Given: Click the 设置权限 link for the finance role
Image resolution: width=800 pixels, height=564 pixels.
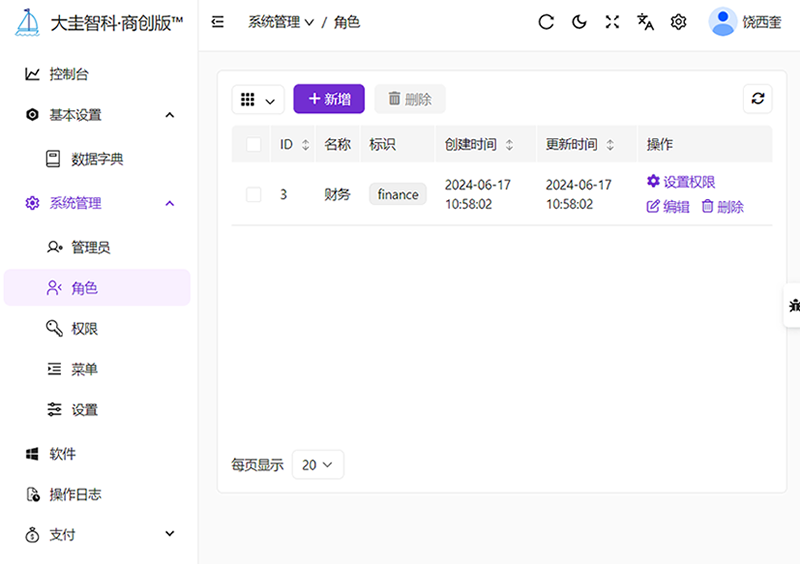Looking at the screenshot, I should (681, 182).
